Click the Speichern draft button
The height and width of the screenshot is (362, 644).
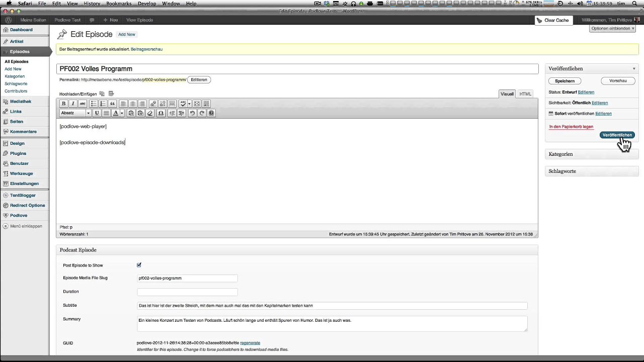565,81
